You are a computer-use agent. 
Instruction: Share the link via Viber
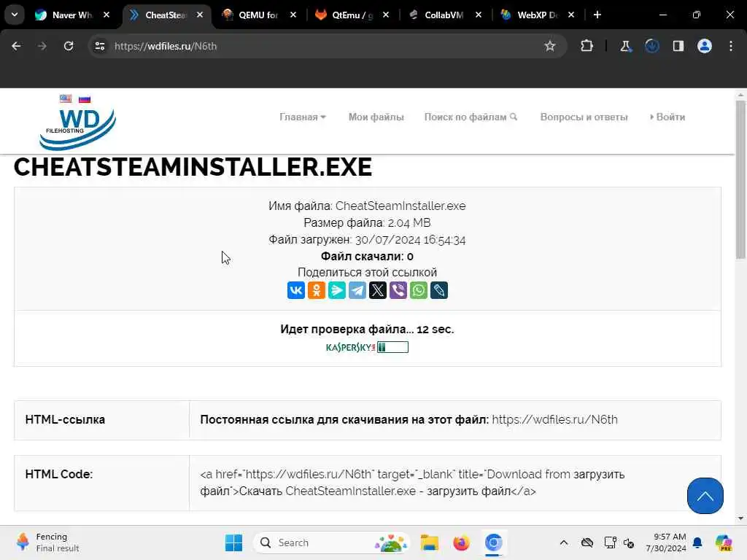tap(398, 290)
